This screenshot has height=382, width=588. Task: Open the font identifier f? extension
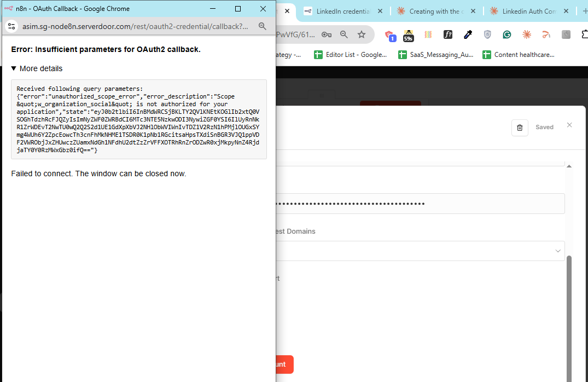coord(448,34)
